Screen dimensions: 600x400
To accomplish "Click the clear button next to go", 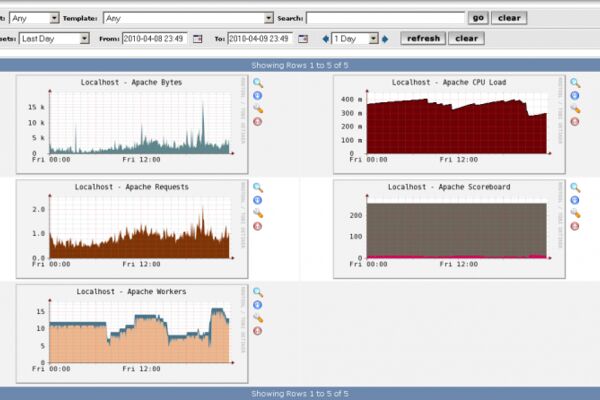I will [509, 18].
